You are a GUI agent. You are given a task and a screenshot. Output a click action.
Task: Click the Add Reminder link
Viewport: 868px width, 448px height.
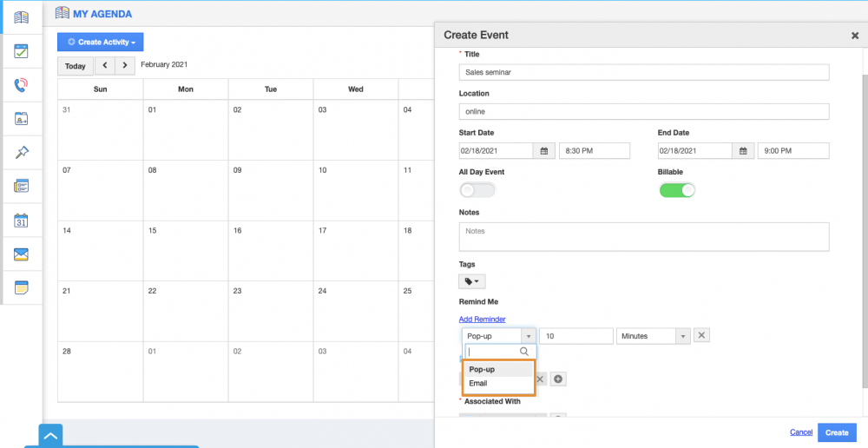click(x=482, y=320)
